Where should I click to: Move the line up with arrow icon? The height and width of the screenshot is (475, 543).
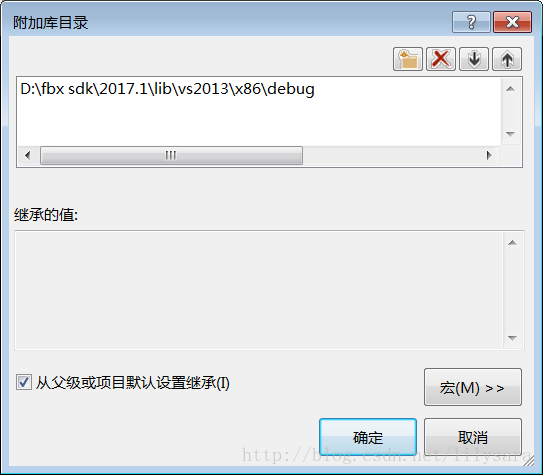pyautogui.click(x=507, y=59)
